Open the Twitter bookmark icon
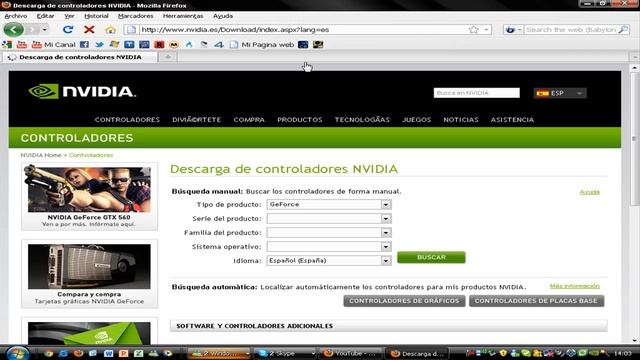Screen dimensions: 640x360 coord(99,44)
